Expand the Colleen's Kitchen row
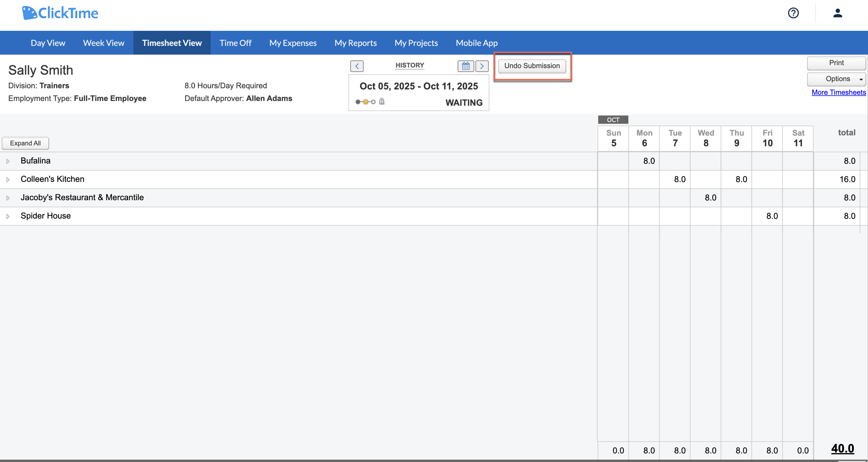 pos(8,180)
